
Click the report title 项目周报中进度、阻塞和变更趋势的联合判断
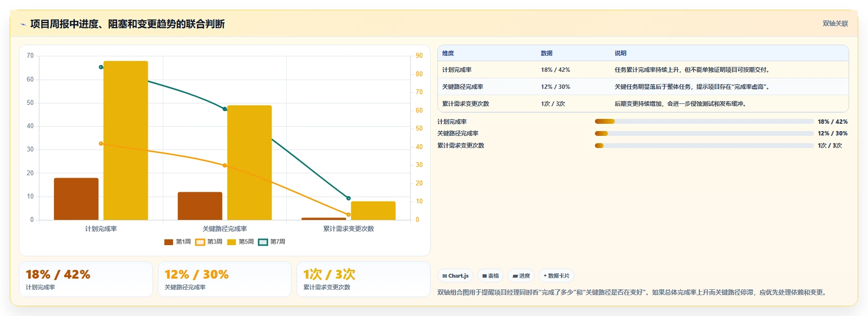(x=127, y=24)
